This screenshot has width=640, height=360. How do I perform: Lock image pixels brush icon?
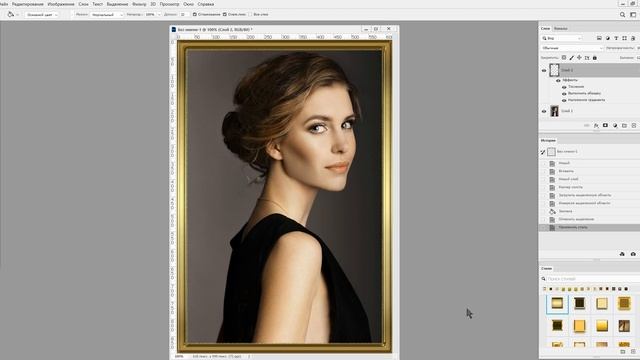pos(572,58)
